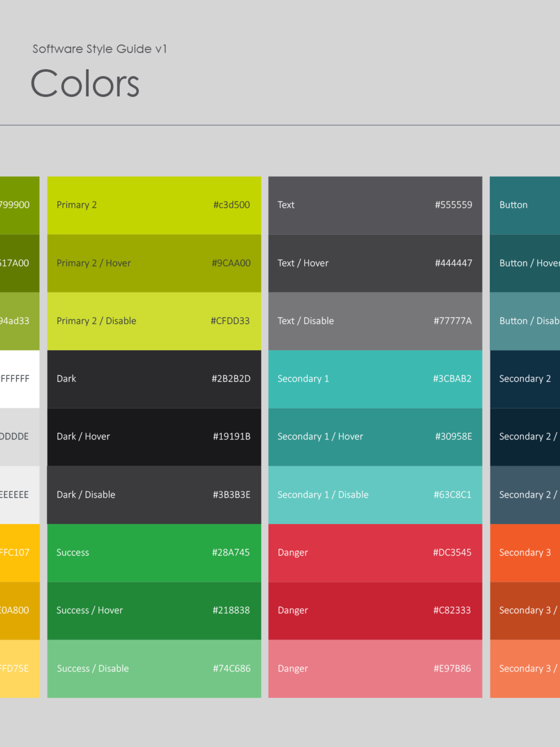Screen dimensions: 560x747
Task: Pick the Primary 2 / Hover swatch
Action: pyautogui.click(x=154, y=263)
